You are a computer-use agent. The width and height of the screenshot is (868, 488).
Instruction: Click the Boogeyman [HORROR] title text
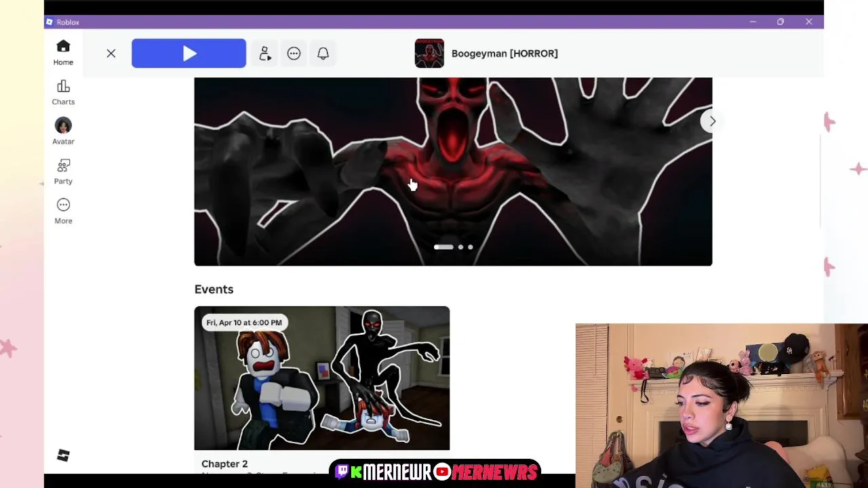505,54
